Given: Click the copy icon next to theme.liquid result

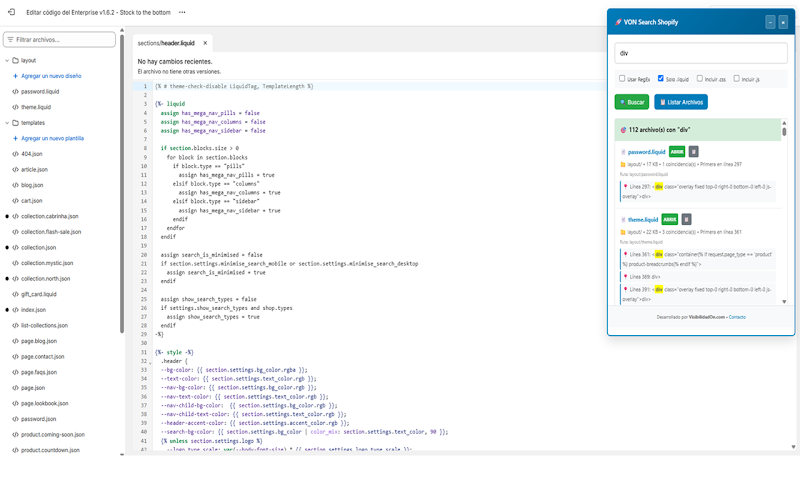Looking at the screenshot, I should click(x=686, y=219).
